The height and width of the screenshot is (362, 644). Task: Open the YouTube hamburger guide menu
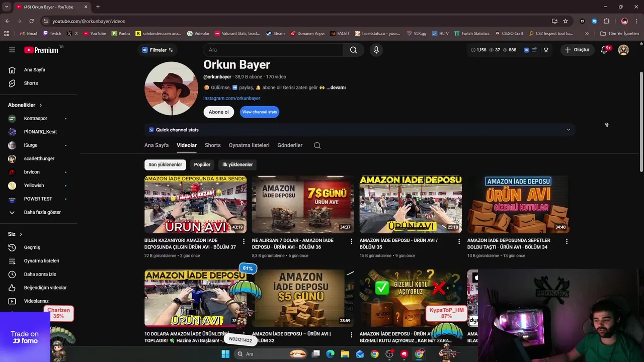point(12,50)
